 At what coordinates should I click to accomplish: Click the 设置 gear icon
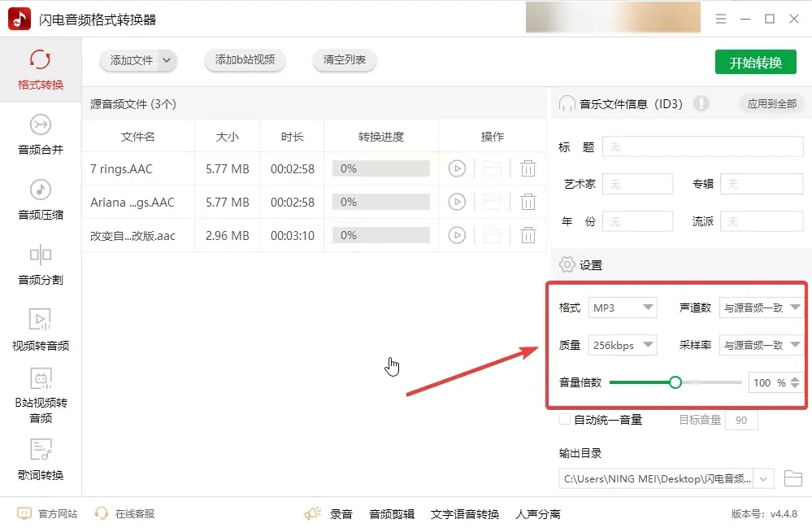pos(567,264)
